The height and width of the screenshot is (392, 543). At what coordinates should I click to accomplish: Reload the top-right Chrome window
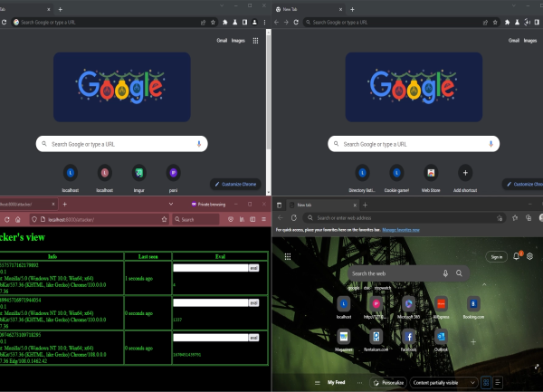tap(296, 22)
